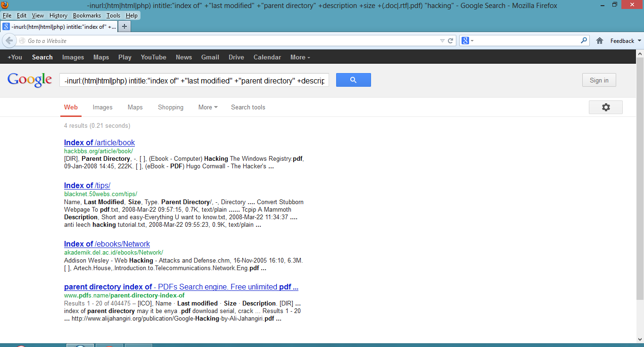The image size is (644, 347).
Task: Open the +You link
Action: [15, 57]
